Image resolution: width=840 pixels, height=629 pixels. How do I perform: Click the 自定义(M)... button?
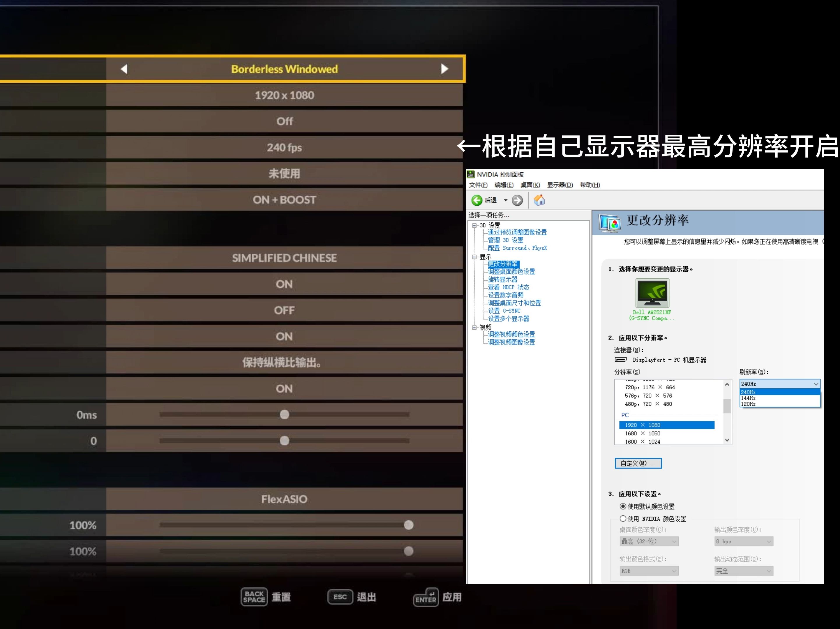pos(638,463)
